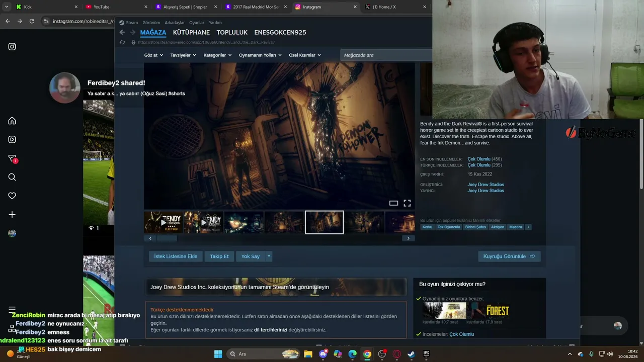The image size is (644, 362).
Task: Select the highlighted screenshot thumbnail
Action: click(325, 222)
